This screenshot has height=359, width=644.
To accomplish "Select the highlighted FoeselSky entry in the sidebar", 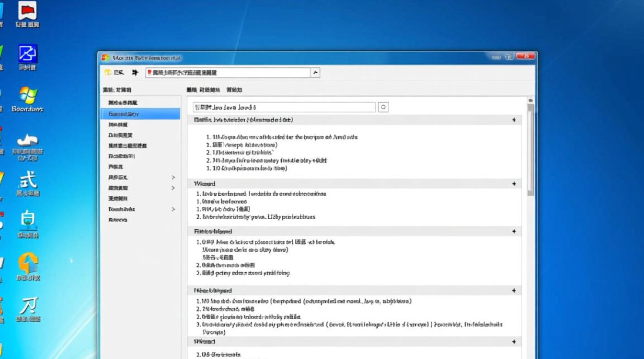I will point(139,113).
